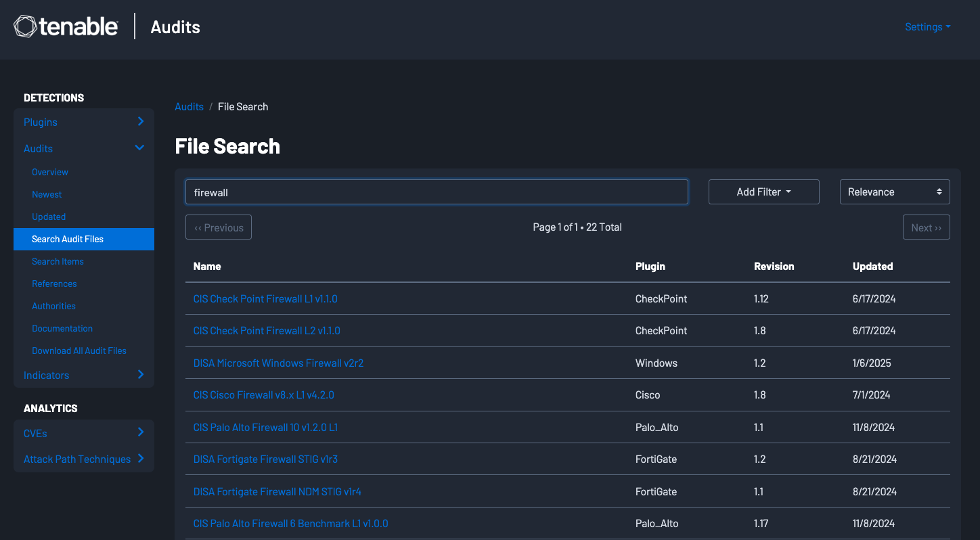Click the Next page button
980x540 pixels.
[x=926, y=227]
